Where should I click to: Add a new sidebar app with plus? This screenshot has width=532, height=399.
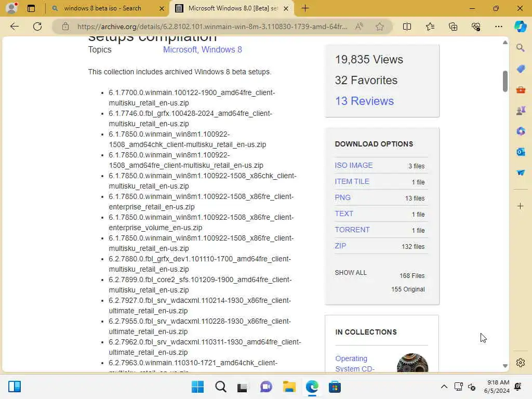point(521,206)
